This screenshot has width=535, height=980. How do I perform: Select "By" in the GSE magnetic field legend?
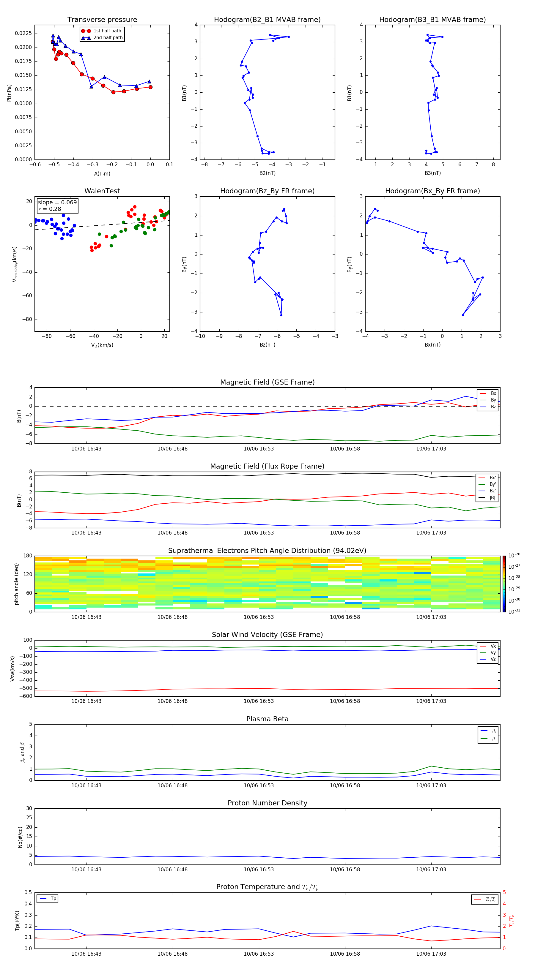pos(488,400)
